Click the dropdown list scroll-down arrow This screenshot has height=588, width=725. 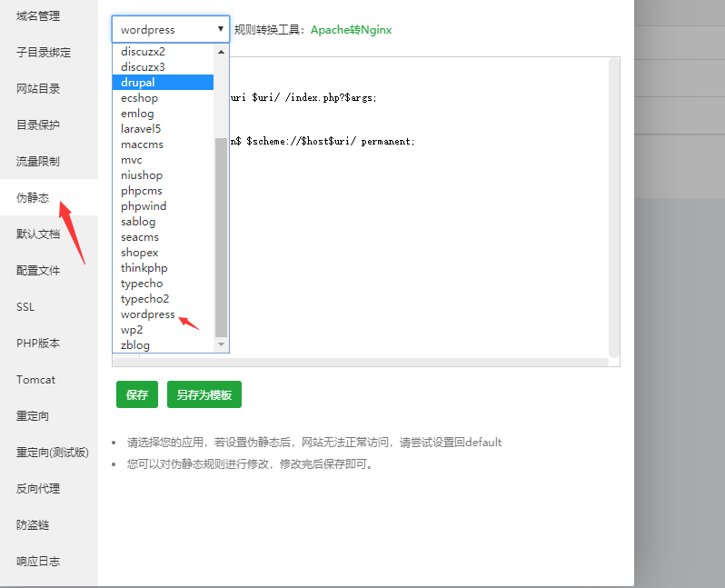coord(221,344)
